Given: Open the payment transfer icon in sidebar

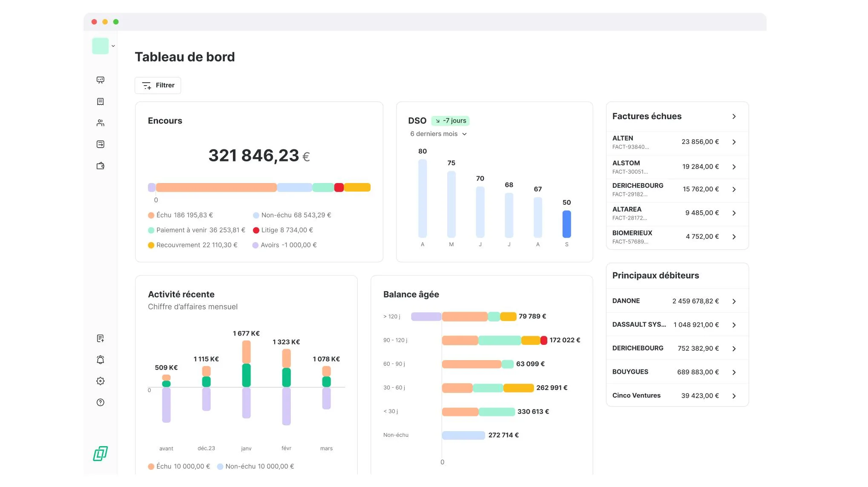Looking at the screenshot, I should tap(101, 144).
